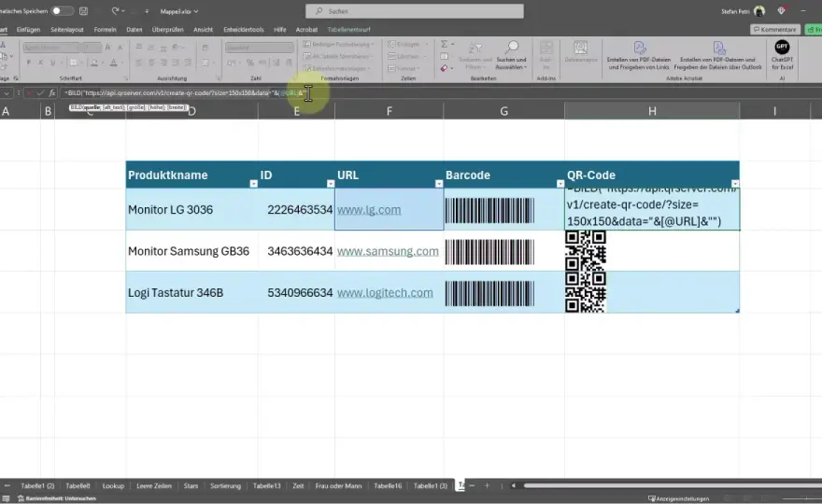The image size is (822, 504).
Task: Open filter dropdown on URL header
Action: [439, 183]
